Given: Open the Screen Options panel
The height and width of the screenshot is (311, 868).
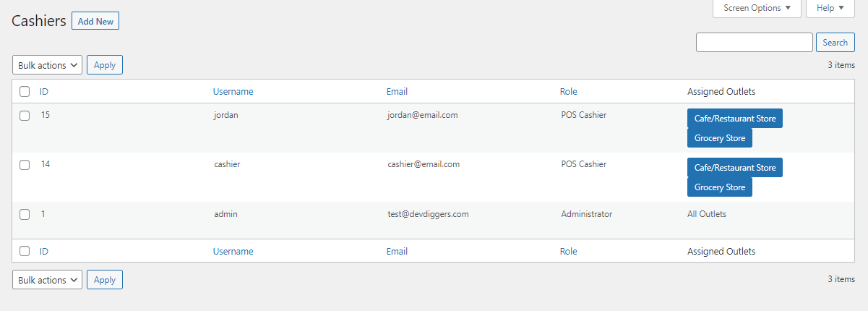Looking at the screenshot, I should 757,8.
